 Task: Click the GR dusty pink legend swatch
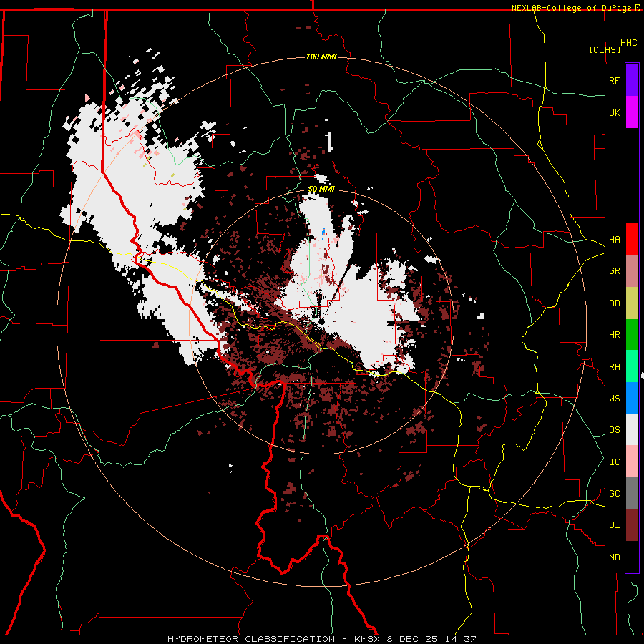[632, 270]
